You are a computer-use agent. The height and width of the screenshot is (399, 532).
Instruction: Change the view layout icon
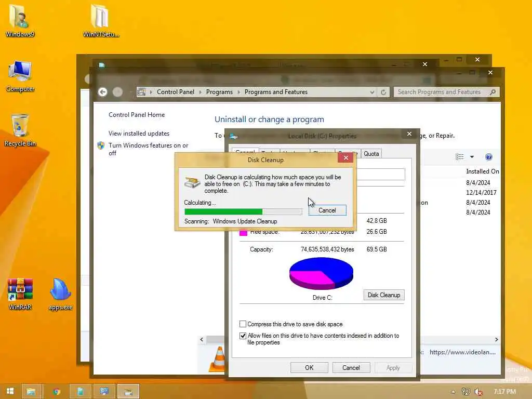coord(459,157)
